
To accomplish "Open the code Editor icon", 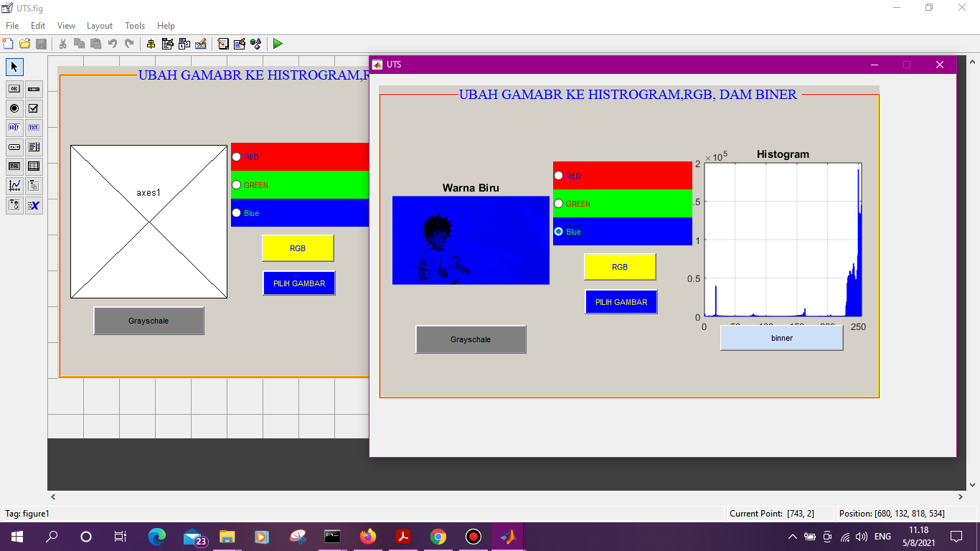I will pos(223,44).
